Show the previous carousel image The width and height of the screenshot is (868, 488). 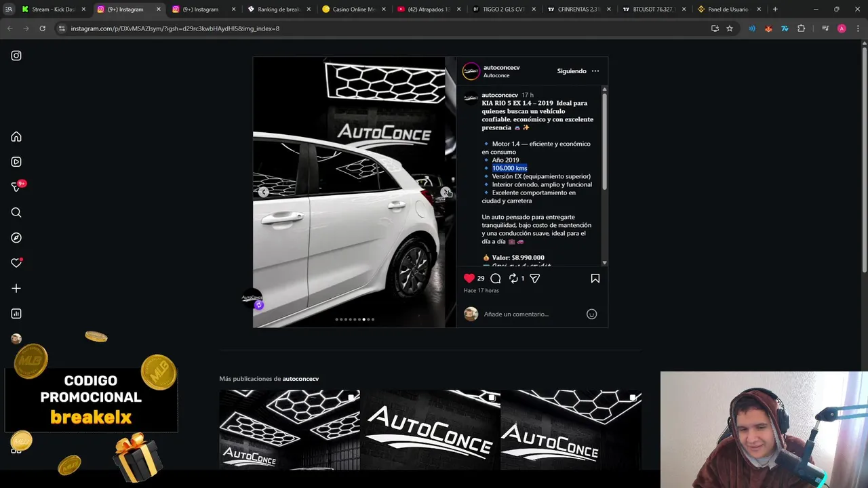coord(264,192)
